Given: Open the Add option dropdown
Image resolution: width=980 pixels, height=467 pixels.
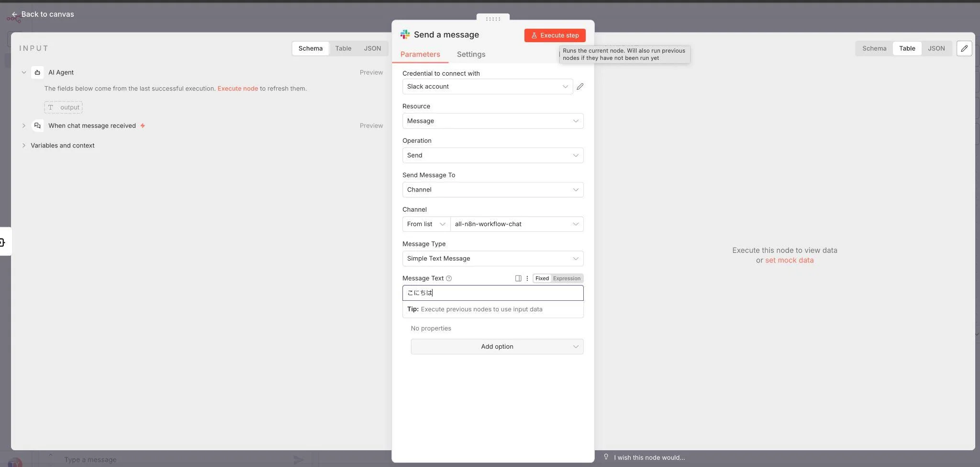Looking at the screenshot, I should (x=497, y=347).
